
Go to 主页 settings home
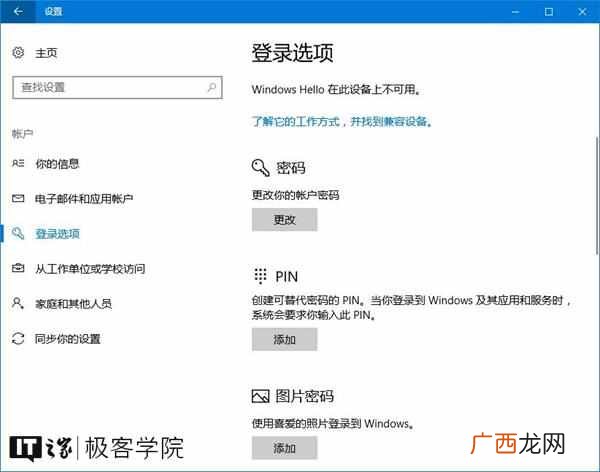(46, 53)
